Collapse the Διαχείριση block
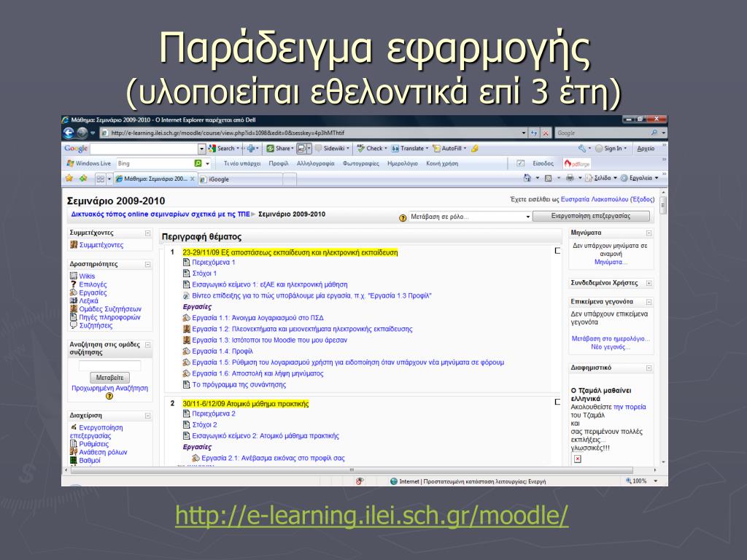 (147, 416)
